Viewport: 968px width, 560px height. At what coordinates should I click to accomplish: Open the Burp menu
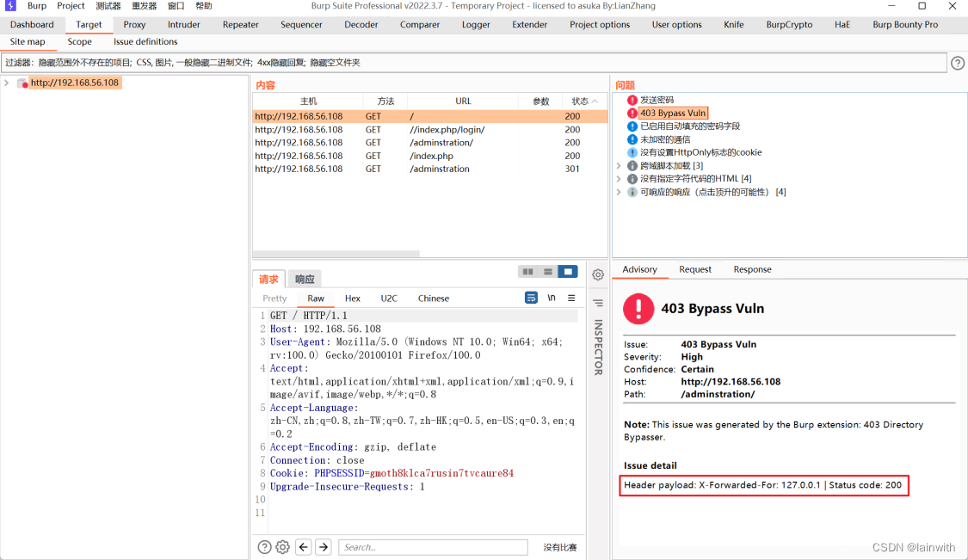click(x=37, y=6)
